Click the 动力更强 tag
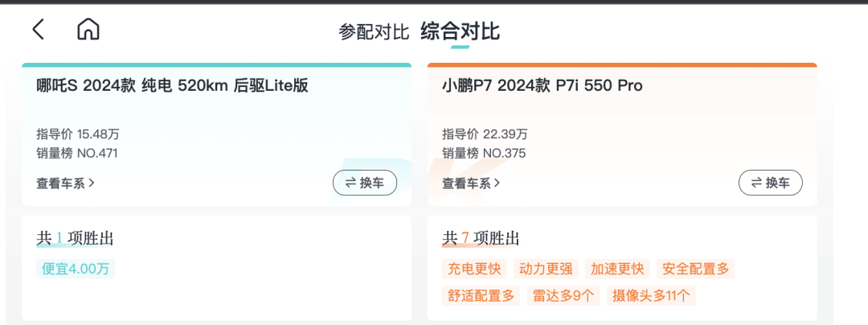The height and width of the screenshot is (325, 868). [546, 269]
